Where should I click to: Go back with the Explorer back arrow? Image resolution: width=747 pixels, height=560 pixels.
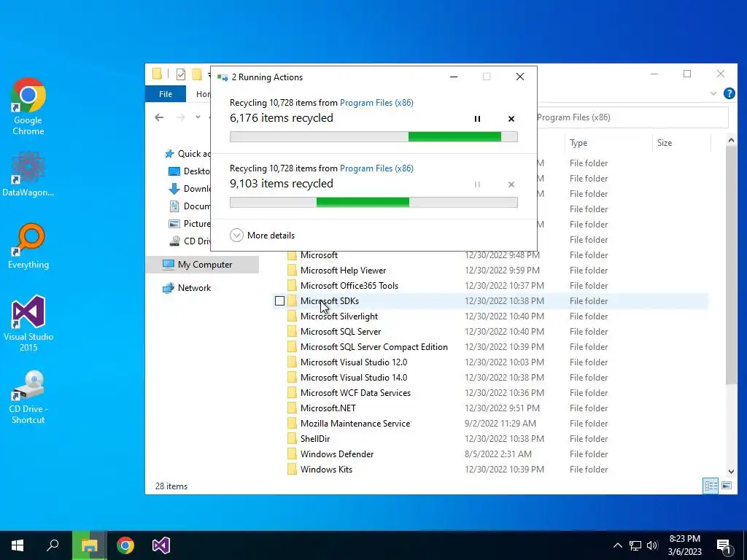pyautogui.click(x=159, y=117)
